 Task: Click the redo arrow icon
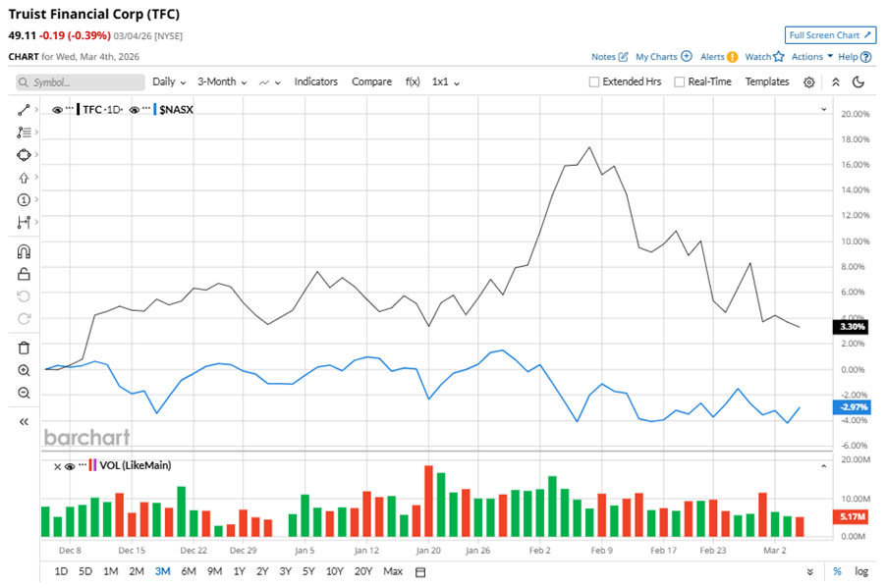pos(24,319)
